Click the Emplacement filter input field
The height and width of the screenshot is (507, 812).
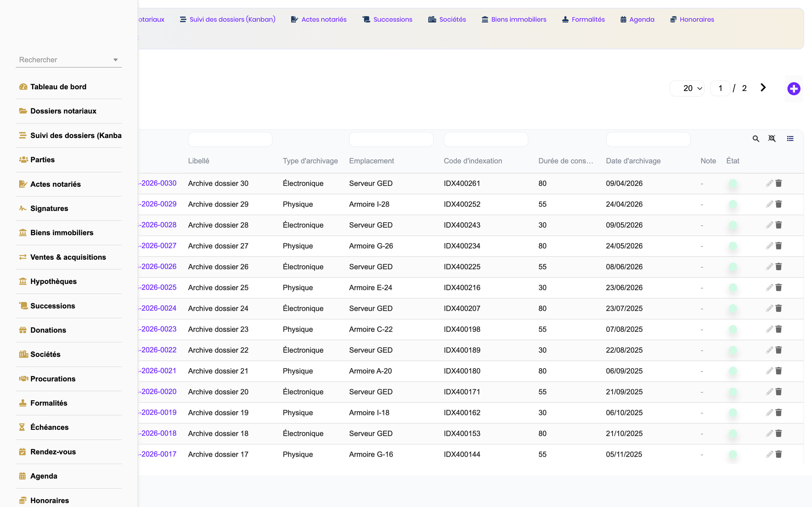(391, 139)
